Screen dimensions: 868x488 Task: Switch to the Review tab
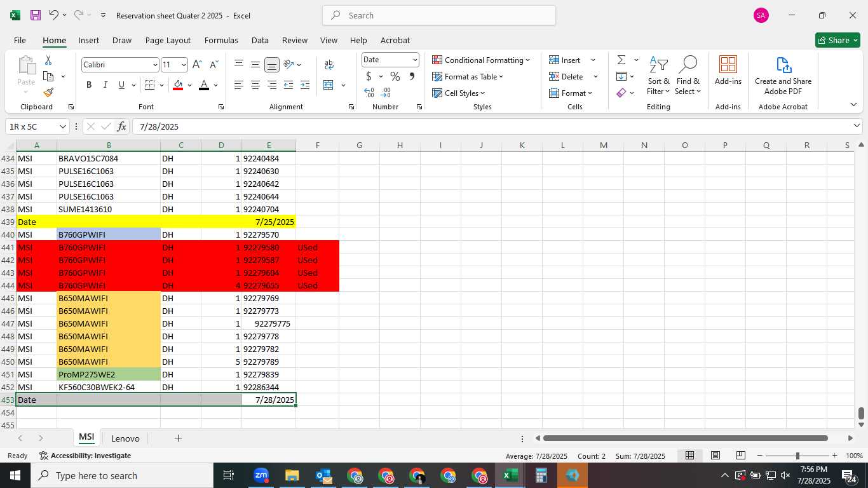(295, 40)
